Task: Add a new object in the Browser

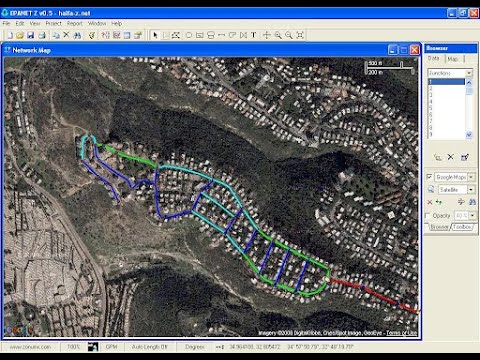Action: pos(438,157)
